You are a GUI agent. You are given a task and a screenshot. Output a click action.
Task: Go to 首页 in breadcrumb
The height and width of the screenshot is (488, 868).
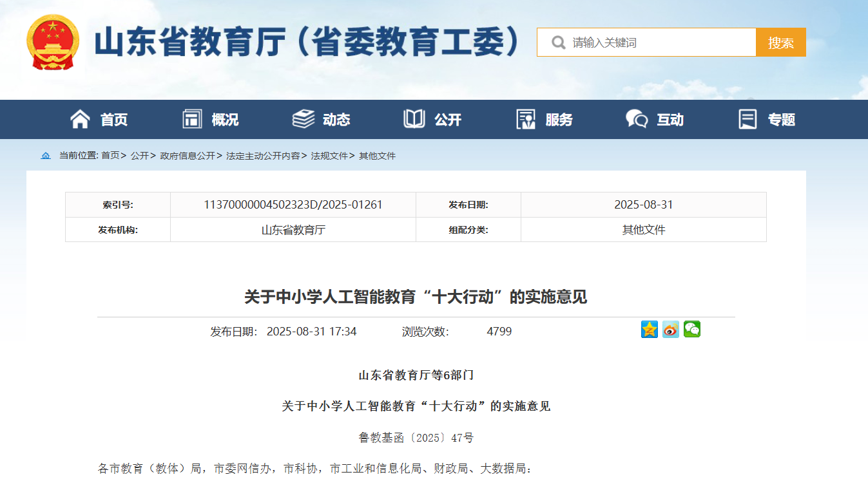coord(110,156)
